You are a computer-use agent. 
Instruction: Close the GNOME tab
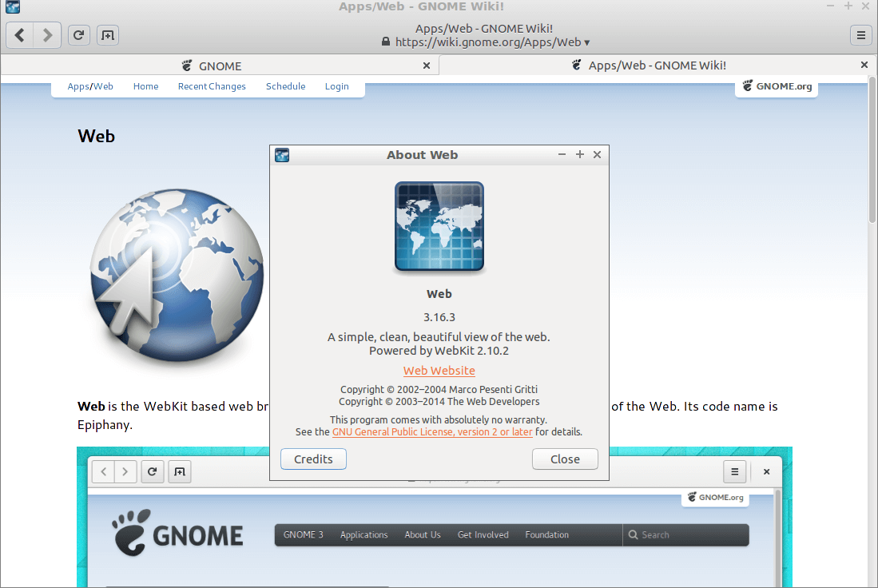tap(427, 66)
